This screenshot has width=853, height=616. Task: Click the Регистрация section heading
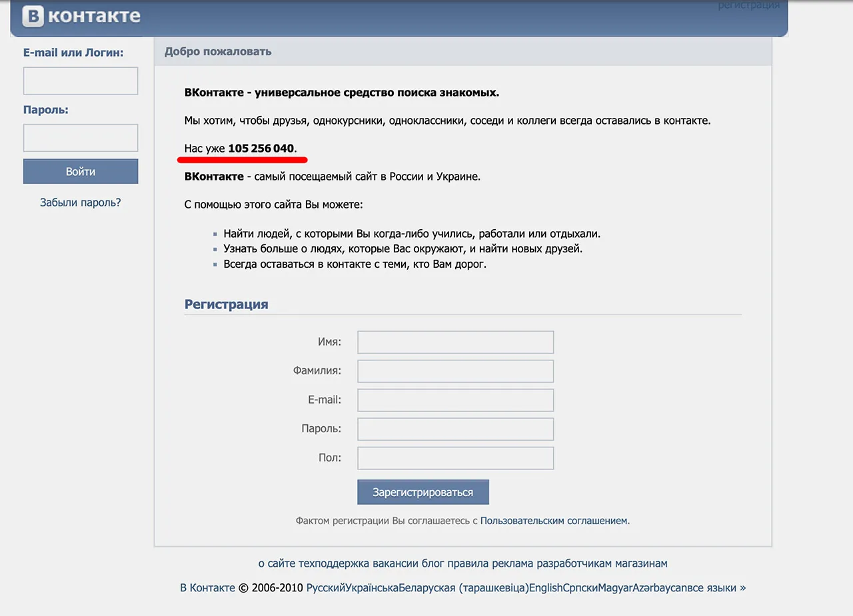[226, 304]
